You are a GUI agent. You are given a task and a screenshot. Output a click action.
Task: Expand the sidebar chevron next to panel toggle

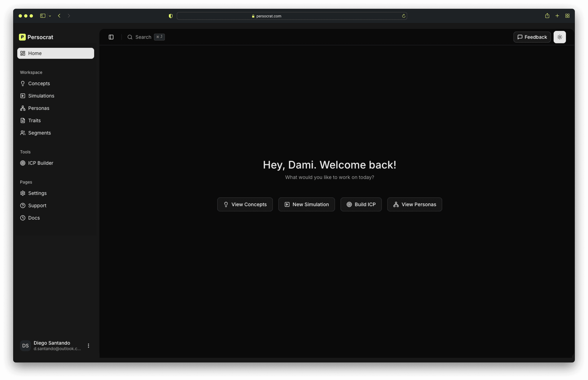(50, 16)
